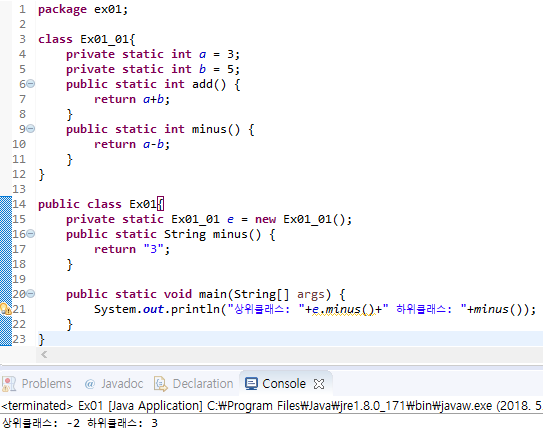543x435 pixels.
Task: Click the Problems tab icon
Action: [x=9, y=384]
